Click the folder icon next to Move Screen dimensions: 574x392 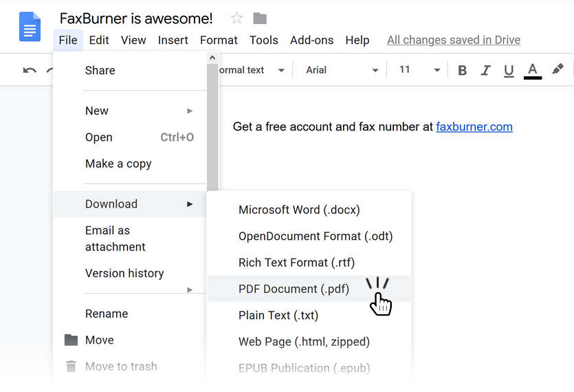pyautogui.click(x=71, y=340)
